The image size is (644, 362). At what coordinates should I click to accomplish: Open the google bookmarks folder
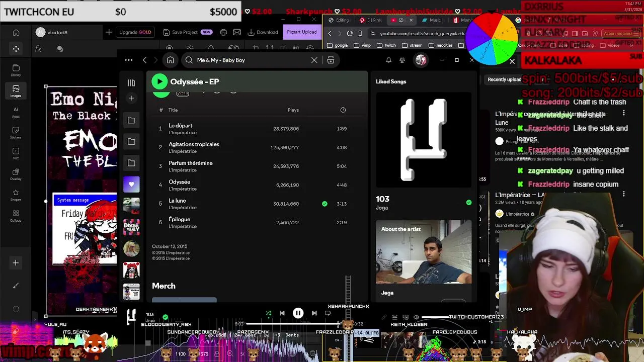pos(338,45)
